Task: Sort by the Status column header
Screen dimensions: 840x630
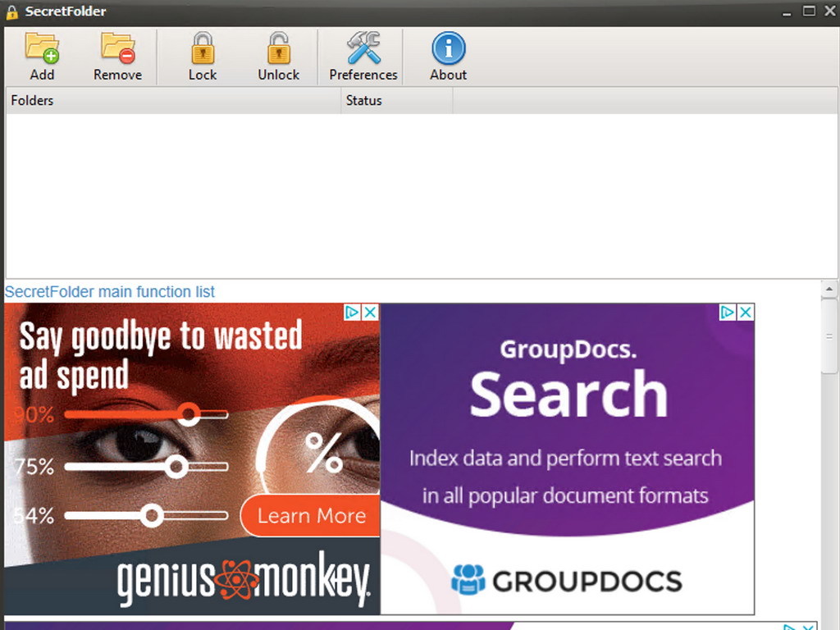Action: pos(397,100)
